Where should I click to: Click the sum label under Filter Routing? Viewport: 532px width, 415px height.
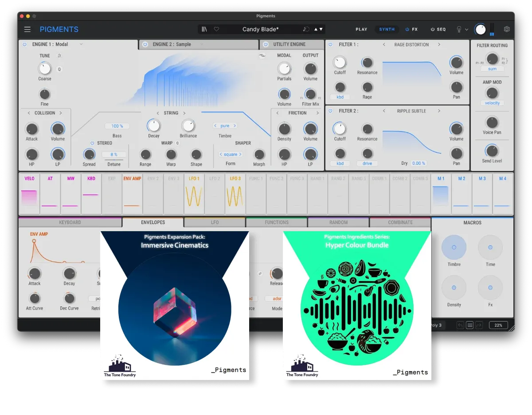(x=492, y=69)
